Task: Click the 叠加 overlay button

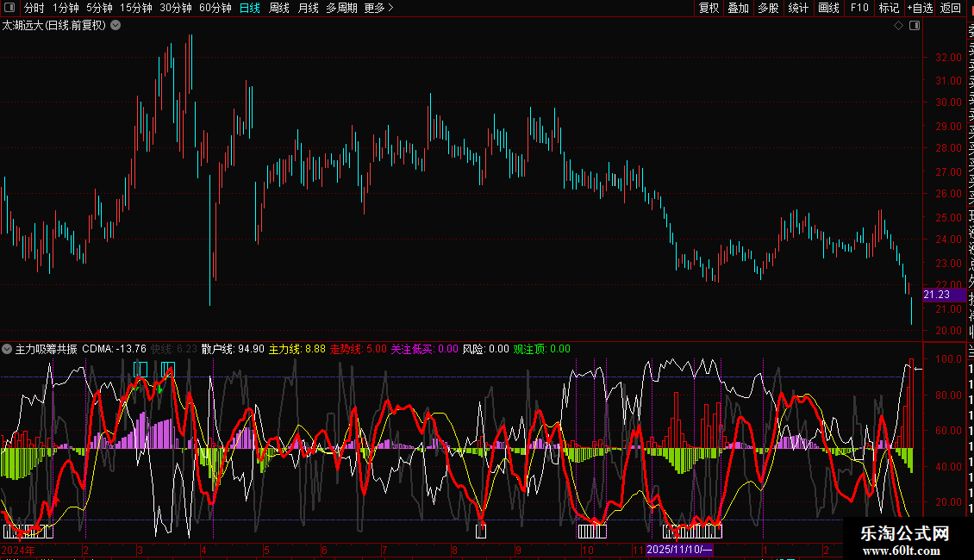Action: coord(738,8)
